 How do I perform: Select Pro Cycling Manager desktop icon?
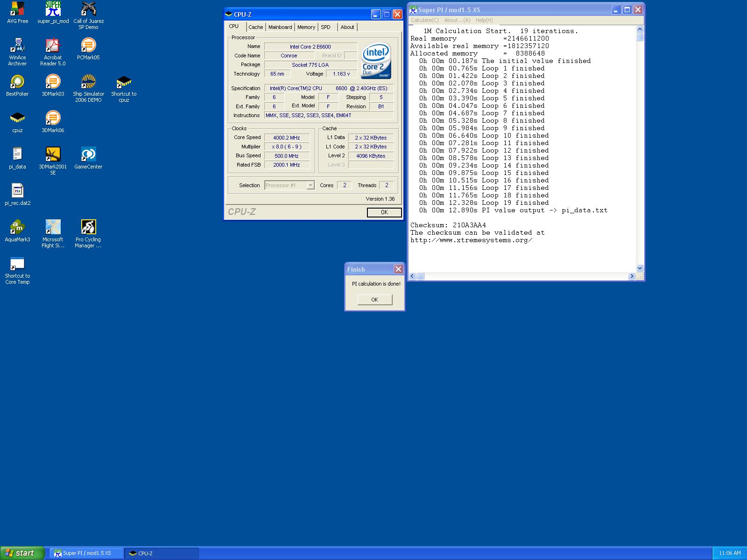88,234
